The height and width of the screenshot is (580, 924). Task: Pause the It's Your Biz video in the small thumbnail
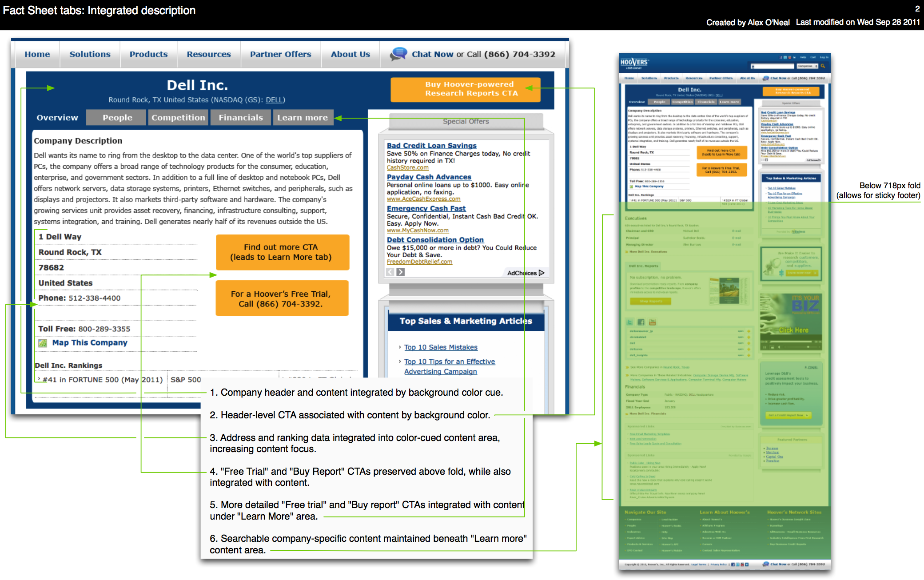pos(765,347)
